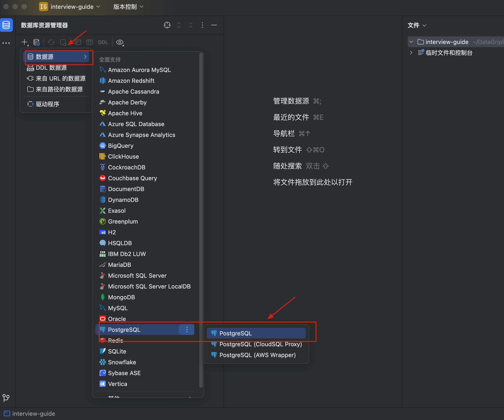504x420 pixels.
Task: Select 驱动程序 menu item
Action: [56, 104]
